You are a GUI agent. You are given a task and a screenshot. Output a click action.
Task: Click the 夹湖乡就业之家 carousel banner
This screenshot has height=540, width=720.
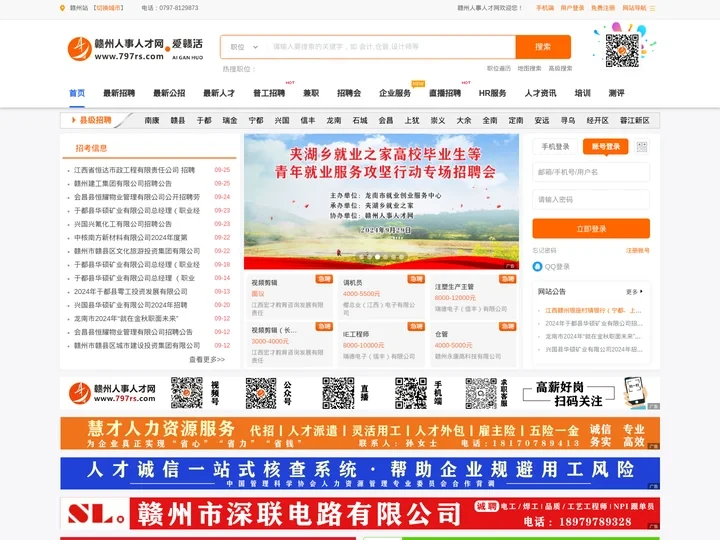click(x=381, y=201)
